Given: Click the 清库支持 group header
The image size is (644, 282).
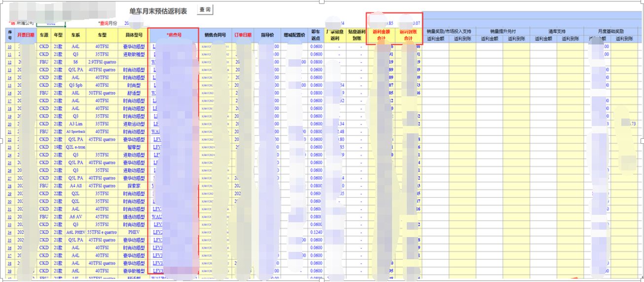Looking at the screenshot, I should point(557,31).
